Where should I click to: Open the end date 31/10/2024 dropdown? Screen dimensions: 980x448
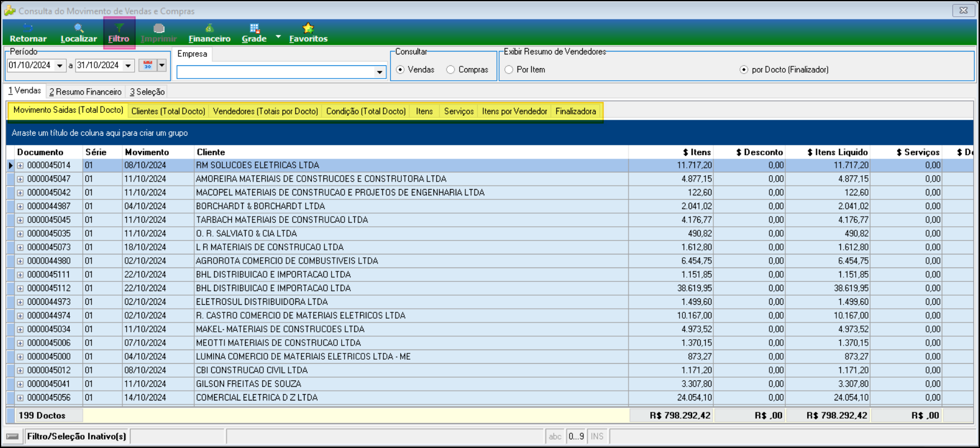point(128,66)
